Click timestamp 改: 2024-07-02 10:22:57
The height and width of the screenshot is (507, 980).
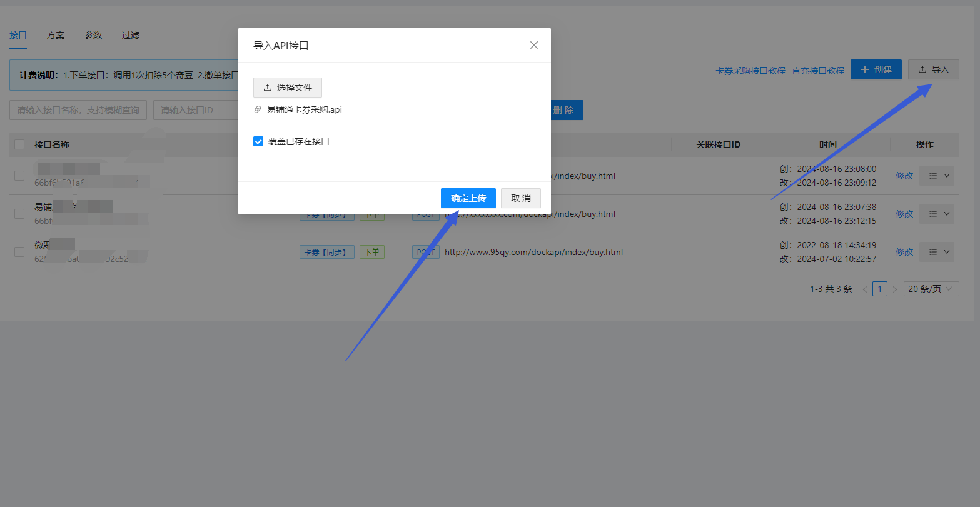coord(828,259)
